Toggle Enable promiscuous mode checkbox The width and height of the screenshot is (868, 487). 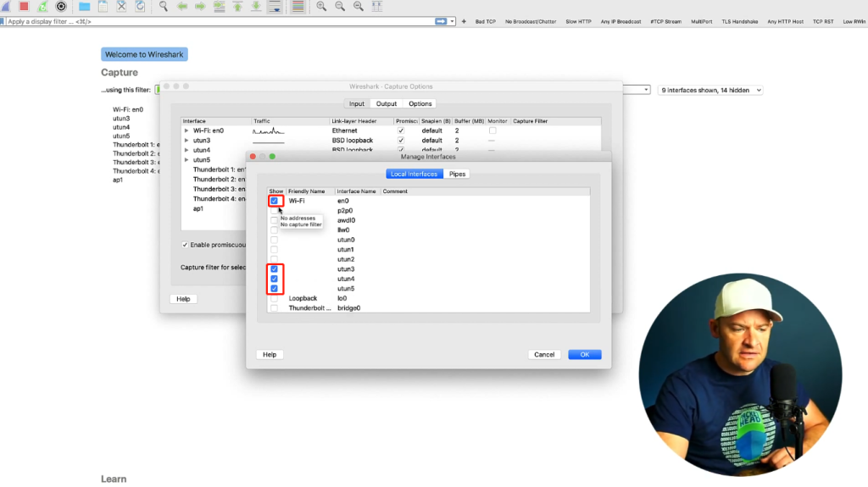click(x=185, y=245)
